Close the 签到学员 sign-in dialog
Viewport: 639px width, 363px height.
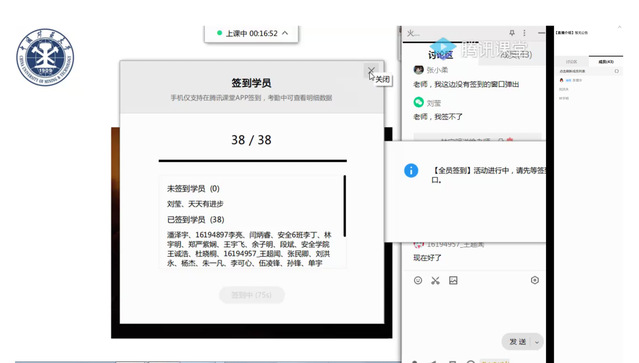(x=371, y=71)
